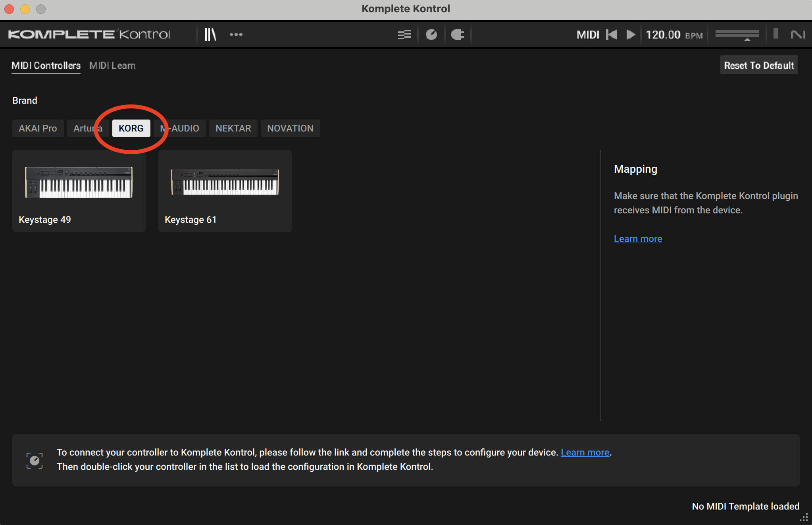Select the KORG brand

coord(131,128)
